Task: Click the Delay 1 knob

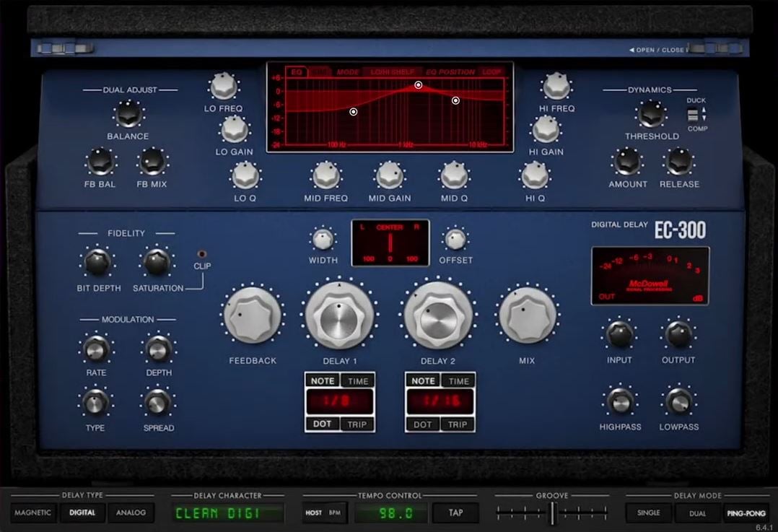Action: pyautogui.click(x=340, y=315)
